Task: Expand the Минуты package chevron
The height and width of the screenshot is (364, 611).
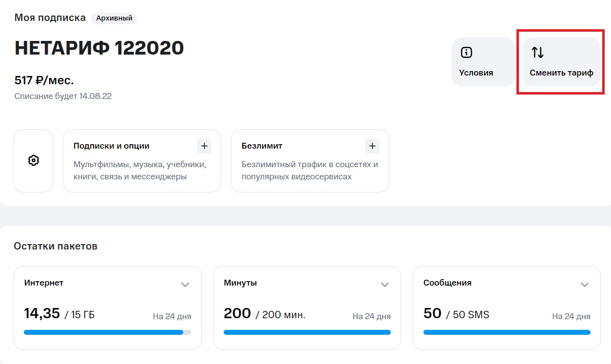Action: pyautogui.click(x=385, y=285)
